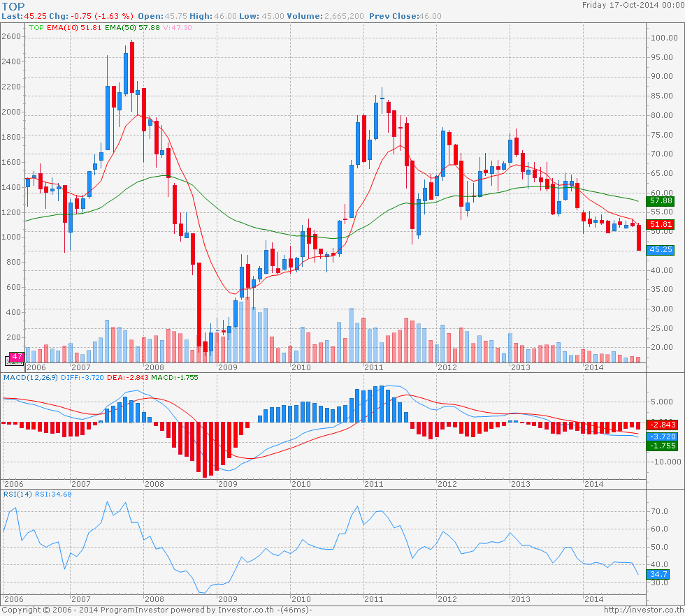Click the pink 47 volume marker
Screen dimensions: 685x616
(17, 356)
